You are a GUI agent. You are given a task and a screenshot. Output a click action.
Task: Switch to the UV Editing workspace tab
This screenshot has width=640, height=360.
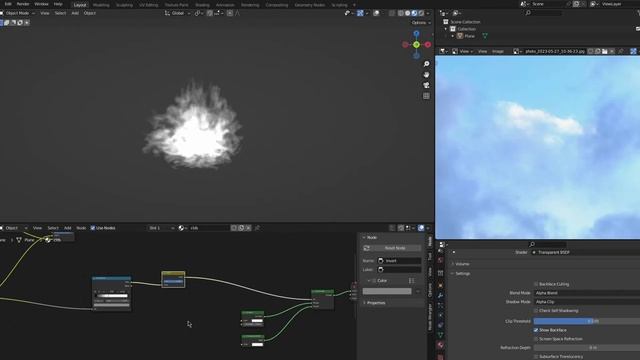point(149,5)
